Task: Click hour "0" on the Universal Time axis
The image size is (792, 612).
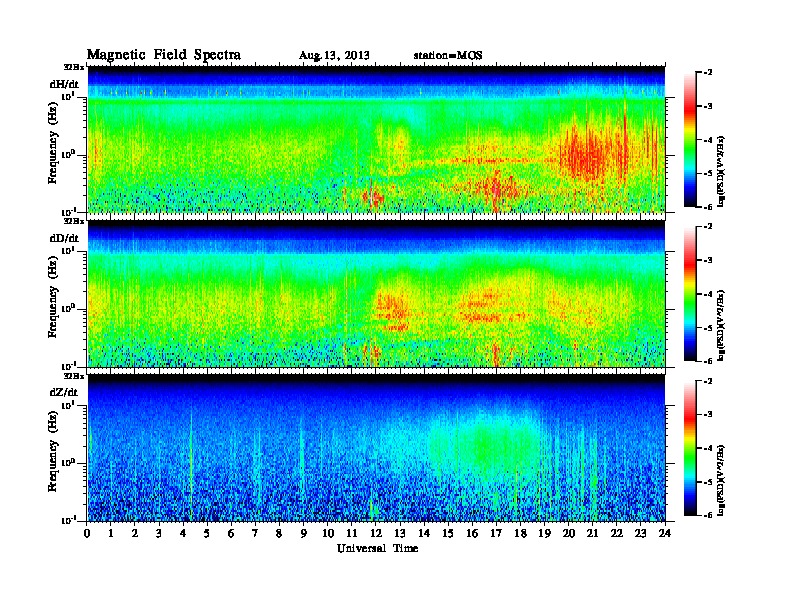Action: coord(87,533)
